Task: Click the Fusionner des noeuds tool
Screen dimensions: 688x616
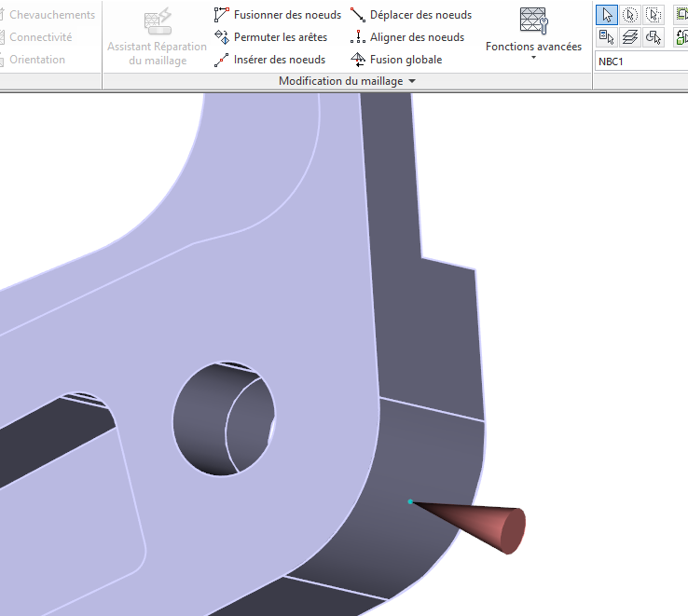Action: [277, 15]
